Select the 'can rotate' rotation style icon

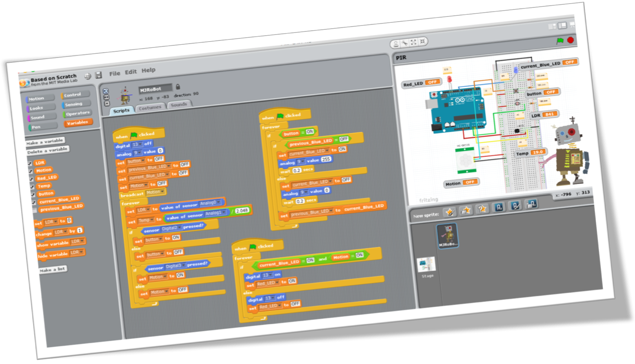point(105,91)
